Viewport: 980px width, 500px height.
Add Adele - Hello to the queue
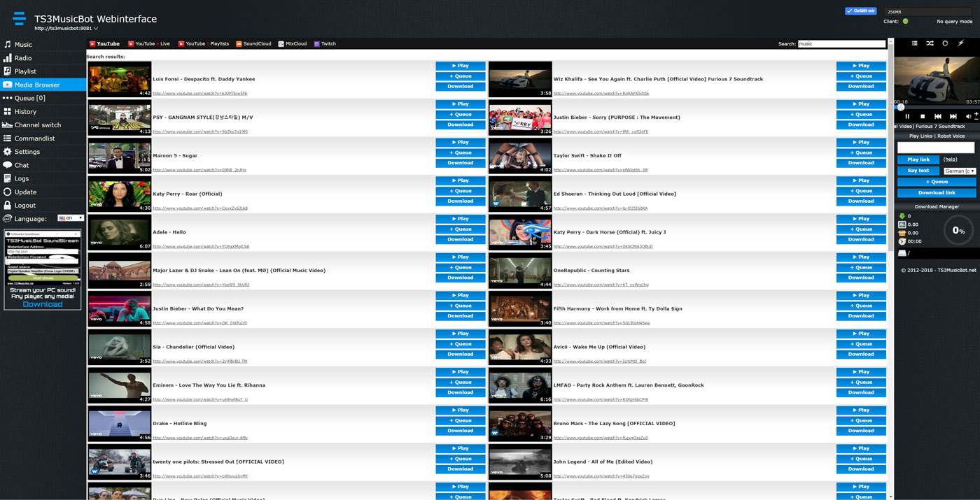460,229
